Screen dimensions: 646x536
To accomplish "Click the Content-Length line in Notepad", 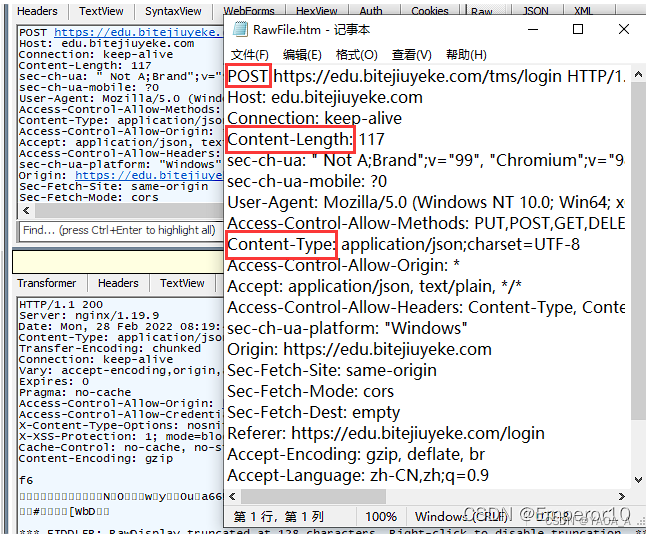I will pyautogui.click(x=306, y=139).
